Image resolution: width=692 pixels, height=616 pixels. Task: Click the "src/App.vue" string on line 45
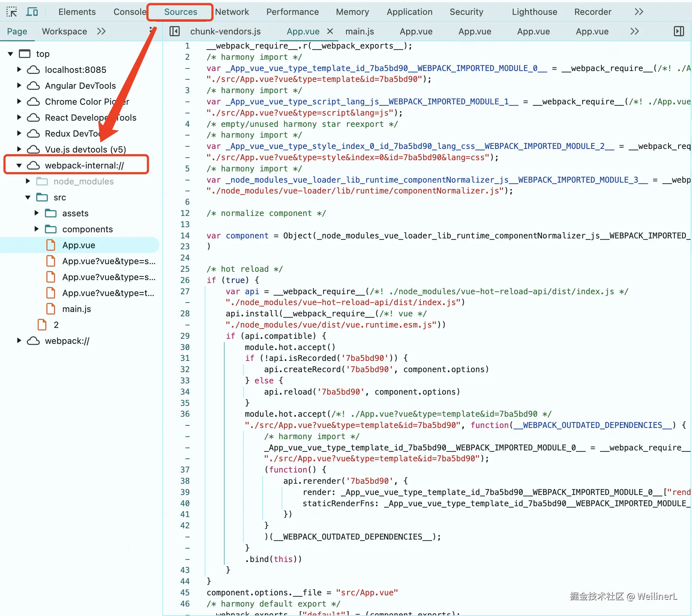(367, 592)
